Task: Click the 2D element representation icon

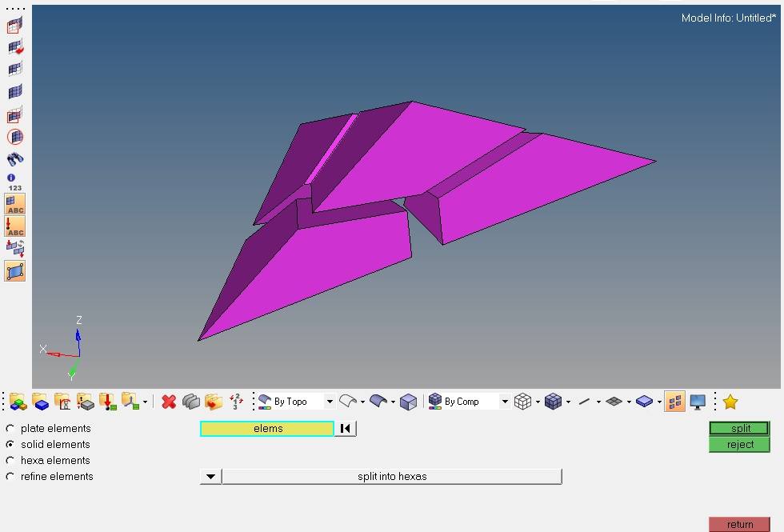Action: (614, 402)
